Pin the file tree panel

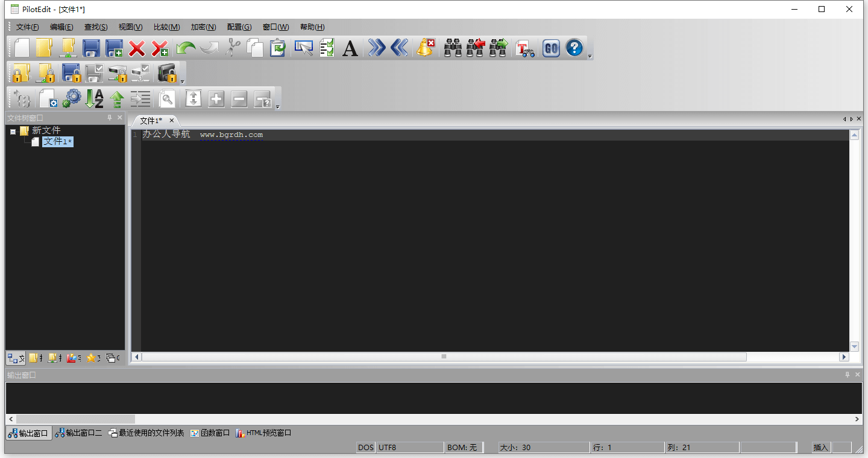[x=110, y=118]
